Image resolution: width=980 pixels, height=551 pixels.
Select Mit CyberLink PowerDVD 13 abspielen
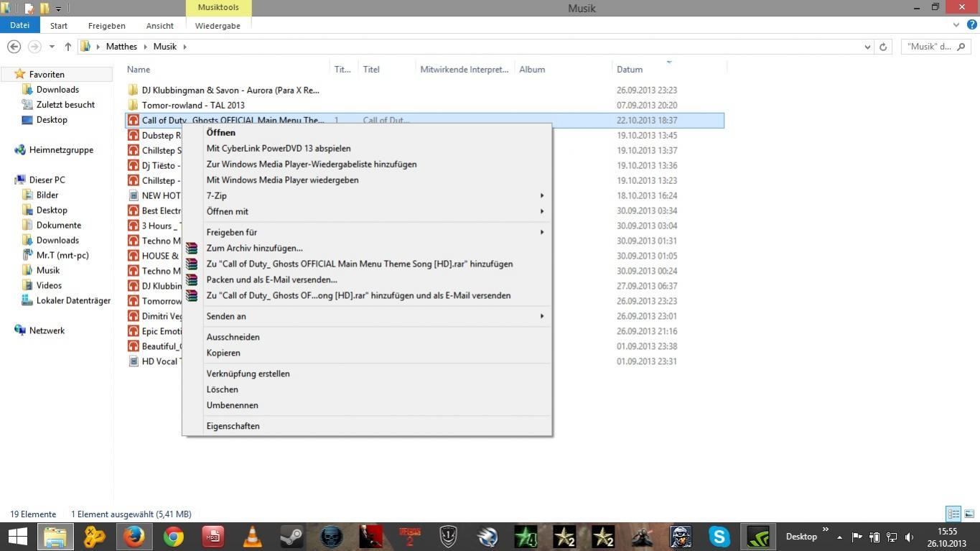[x=279, y=148]
